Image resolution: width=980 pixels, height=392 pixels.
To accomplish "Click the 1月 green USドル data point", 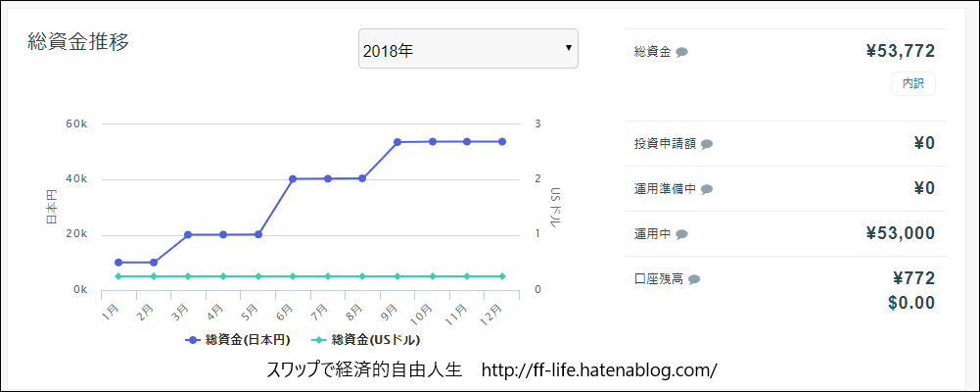I will [x=118, y=276].
